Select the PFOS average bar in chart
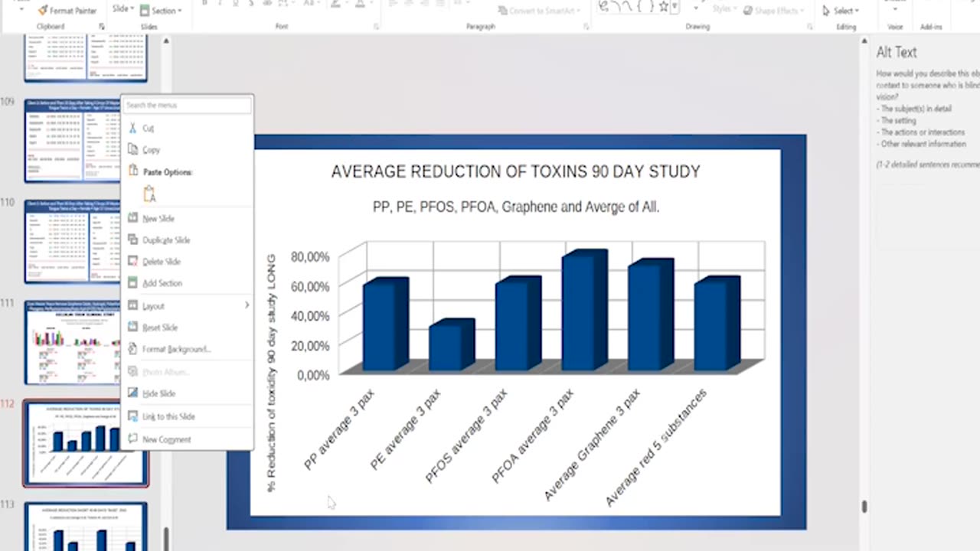Viewport: 980px width, 551px height. click(x=518, y=324)
